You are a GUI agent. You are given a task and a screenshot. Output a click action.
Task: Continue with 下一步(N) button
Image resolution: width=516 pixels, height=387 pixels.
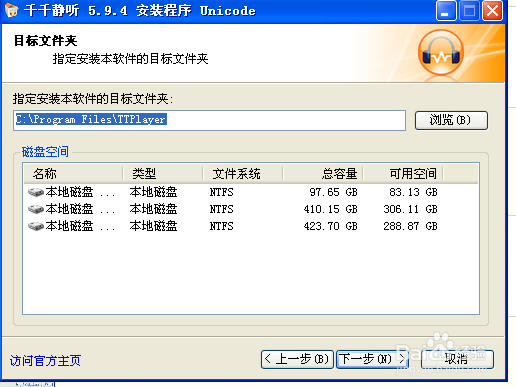pyautogui.click(x=372, y=359)
